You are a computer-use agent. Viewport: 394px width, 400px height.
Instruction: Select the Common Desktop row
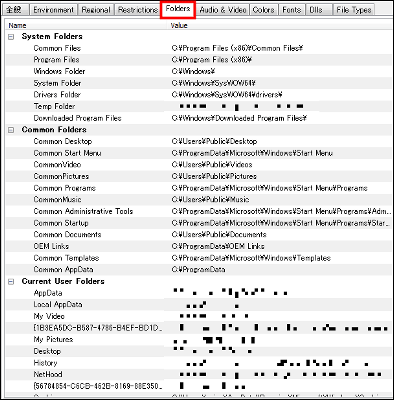coord(199,142)
